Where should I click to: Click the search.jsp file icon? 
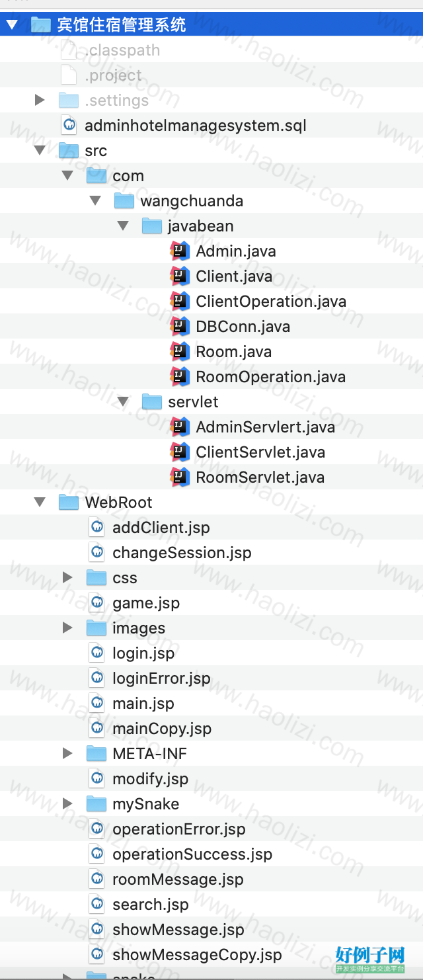point(96,905)
